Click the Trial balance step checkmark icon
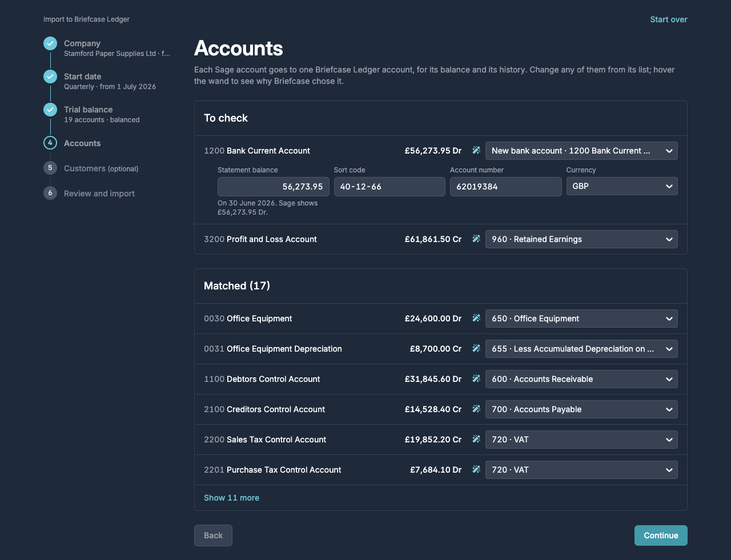The width and height of the screenshot is (731, 560). (50, 110)
